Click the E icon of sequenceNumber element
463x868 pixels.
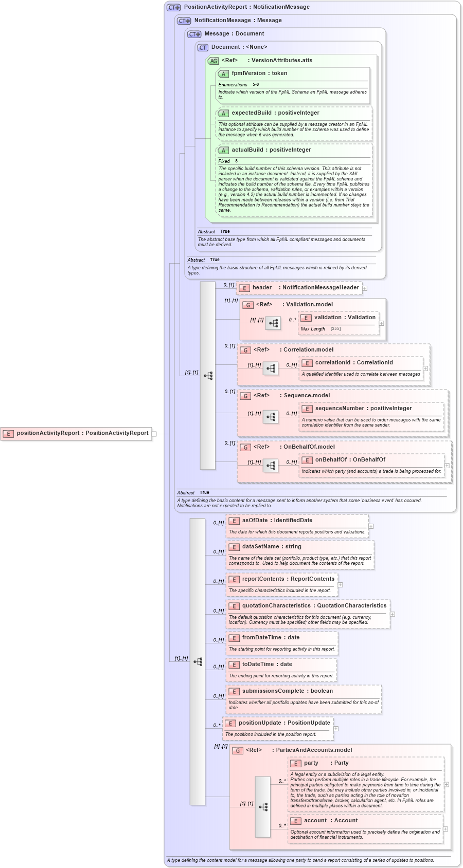pyautogui.click(x=307, y=409)
